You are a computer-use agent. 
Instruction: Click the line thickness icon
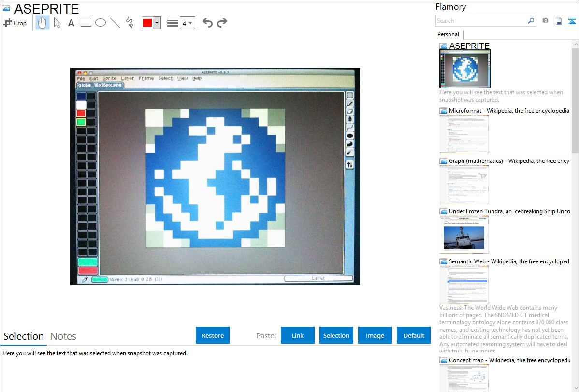[x=172, y=23]
